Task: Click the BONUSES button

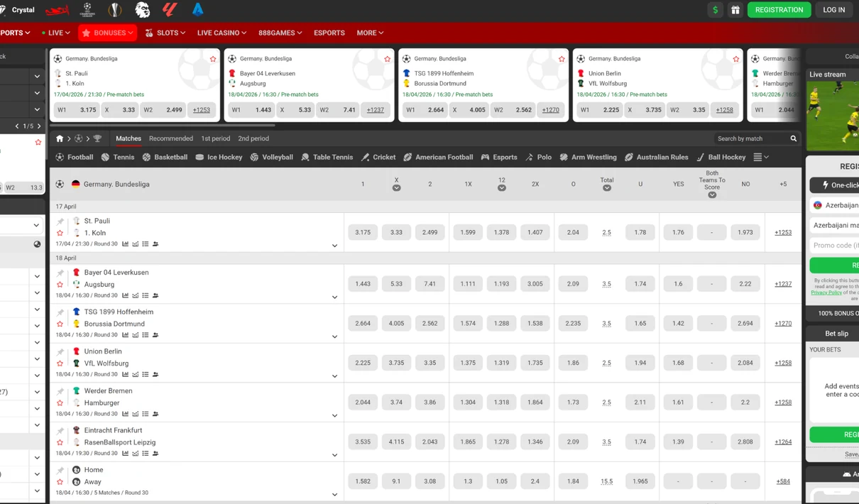Action: coord(106,33)
